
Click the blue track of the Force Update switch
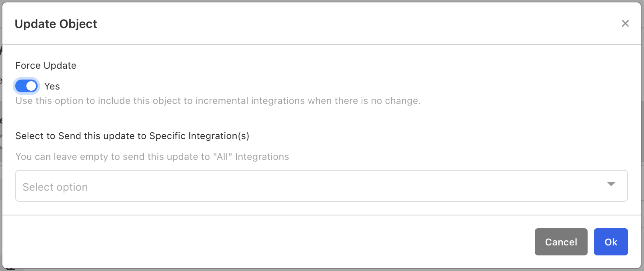(x=21, y=86)
